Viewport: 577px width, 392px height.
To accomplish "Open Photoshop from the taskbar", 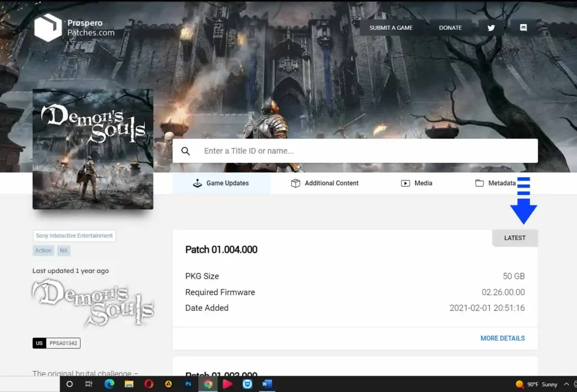I will tap(188, 384).
